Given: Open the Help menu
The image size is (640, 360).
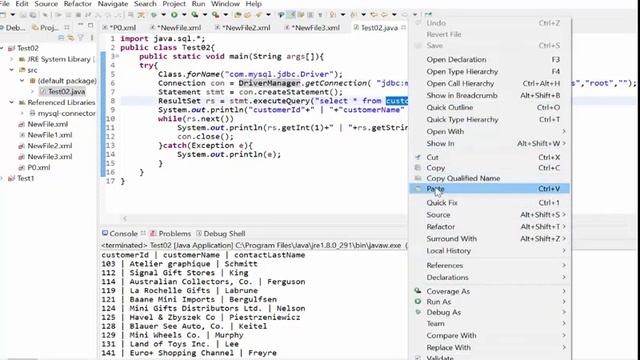Looking at the screenshot, I should pos(253,4).
